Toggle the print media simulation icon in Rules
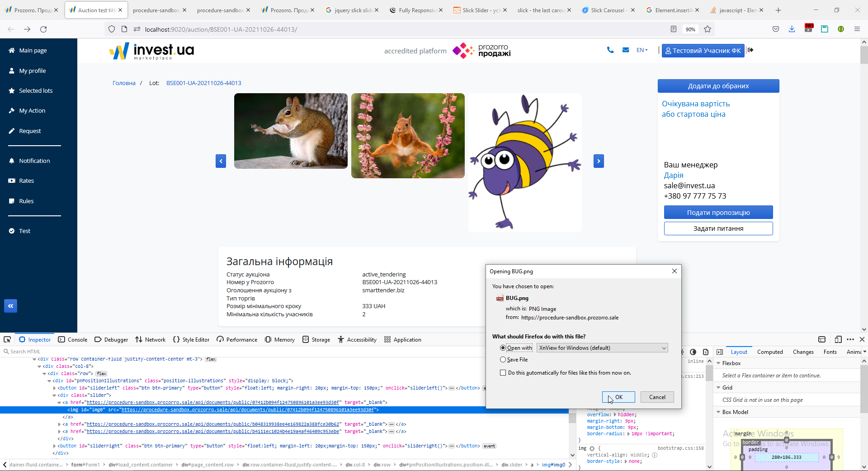This screenshot has height=471, width=868. (x=706, y=352)
